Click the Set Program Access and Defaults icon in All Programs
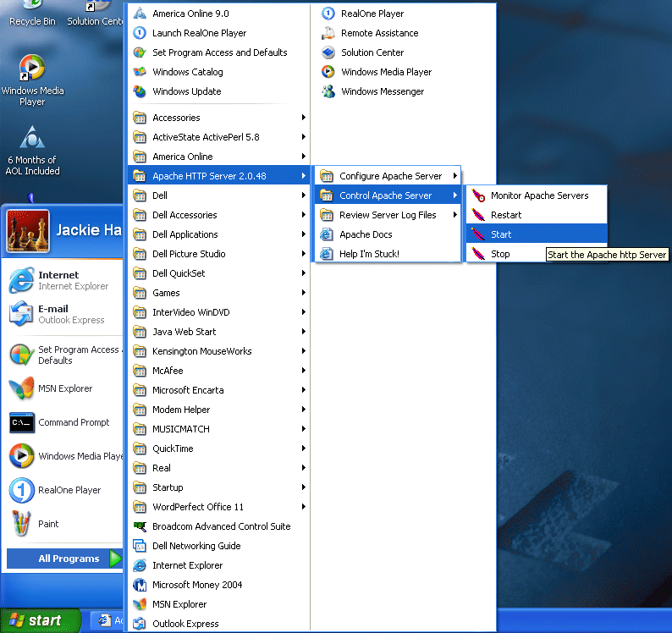672x633 pixels. 140,52
